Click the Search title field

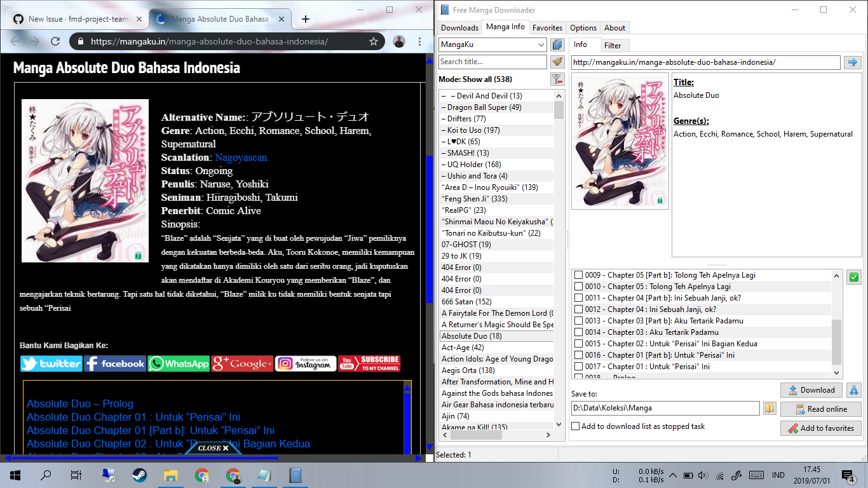coord(493,62)
